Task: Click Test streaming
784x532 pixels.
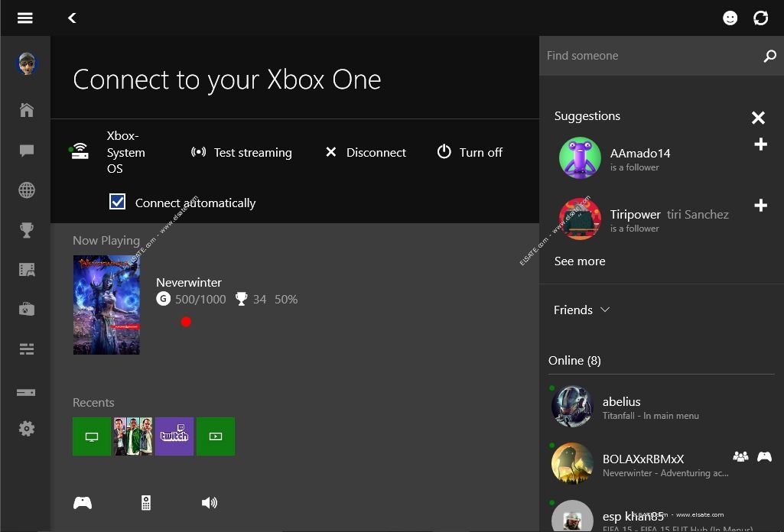Action: (x=242, y=152)
